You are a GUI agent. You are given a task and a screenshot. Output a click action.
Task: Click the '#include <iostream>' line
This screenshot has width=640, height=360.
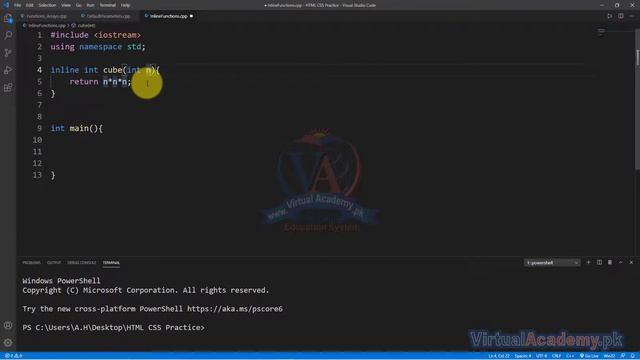coord(96,35)
